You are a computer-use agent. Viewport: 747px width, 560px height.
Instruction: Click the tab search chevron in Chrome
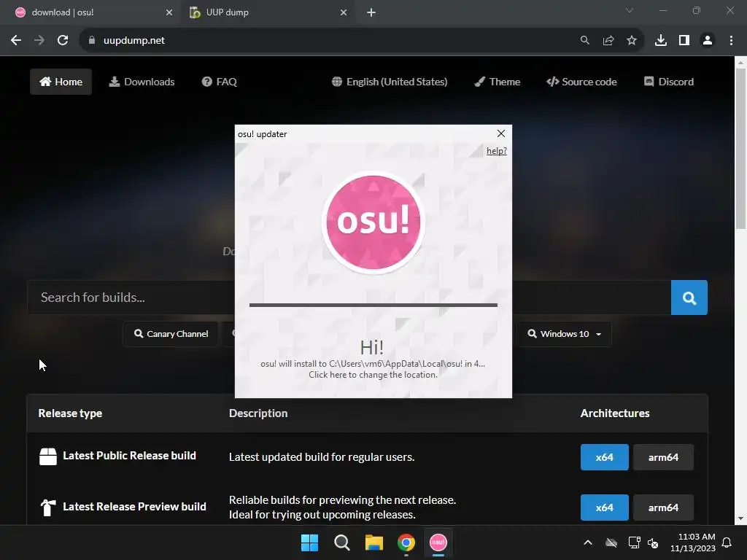(x=630, y=10)
